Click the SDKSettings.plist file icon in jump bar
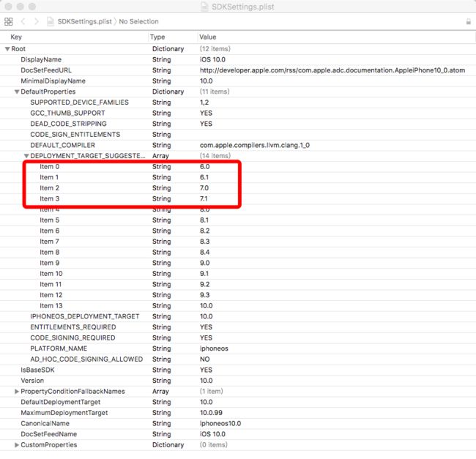The width and height of the screenshot is (476, 459). [51, 21]
